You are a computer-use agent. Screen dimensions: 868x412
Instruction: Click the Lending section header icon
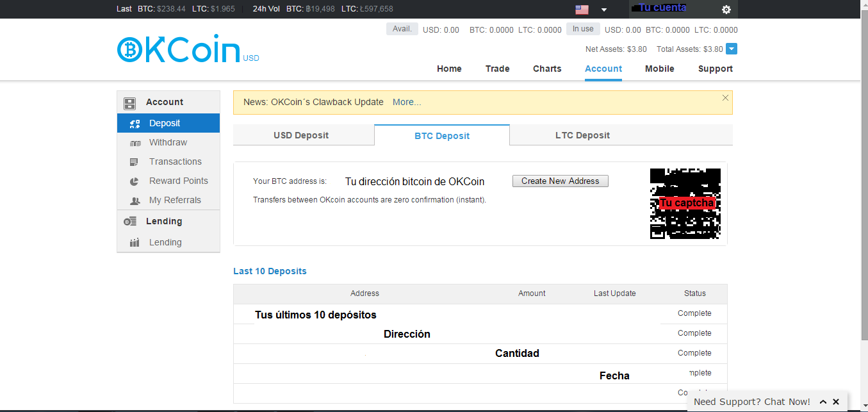130,222
